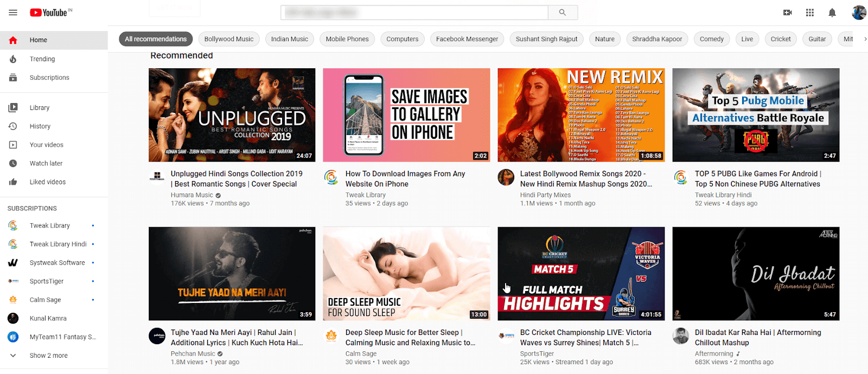Viewport: 868px width, 374px height.
Task: Click the YouTube logo
Action: 50,12
